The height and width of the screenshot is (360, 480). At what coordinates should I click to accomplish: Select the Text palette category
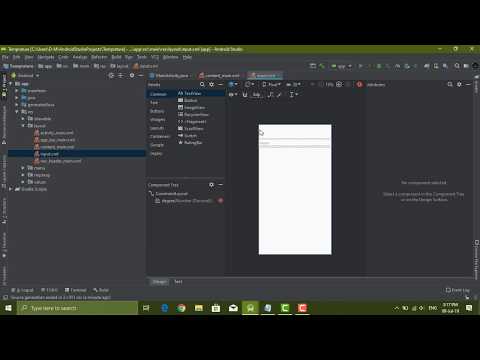click(154, 103)
